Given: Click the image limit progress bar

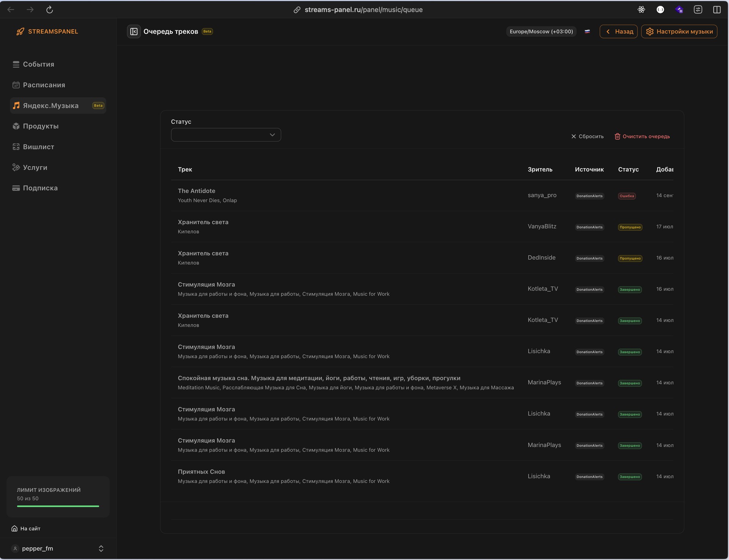Looking at the screenshot, I should point(58,506).
